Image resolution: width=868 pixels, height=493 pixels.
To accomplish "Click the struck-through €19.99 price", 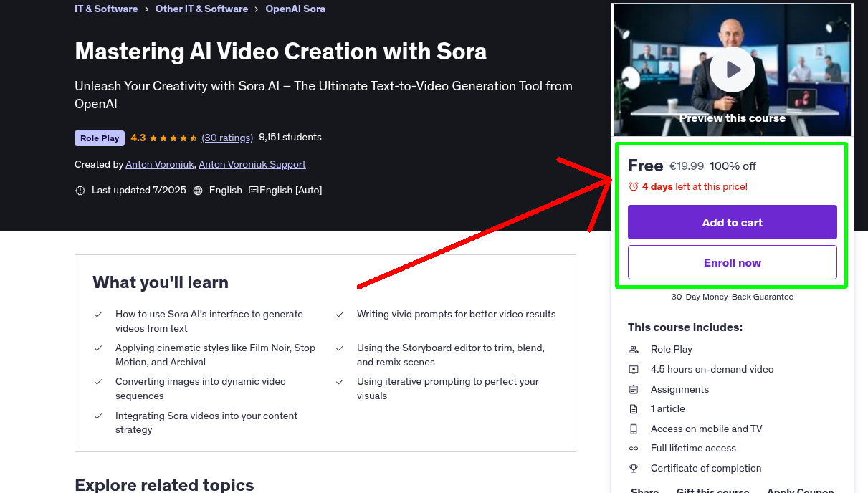I will [687, 166].
